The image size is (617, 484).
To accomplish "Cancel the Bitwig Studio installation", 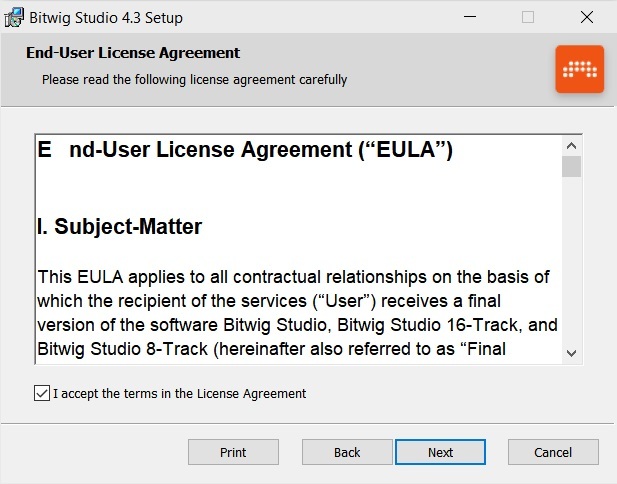I will coord(553,452).
